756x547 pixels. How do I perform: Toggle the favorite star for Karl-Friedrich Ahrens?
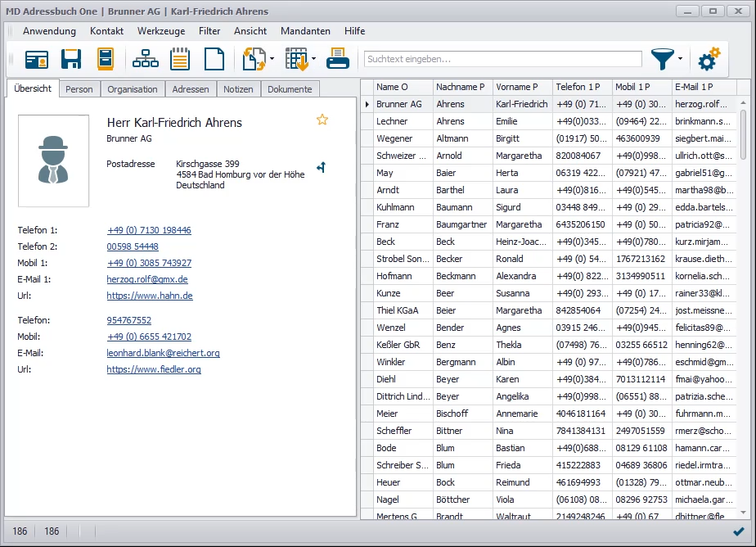(322, 120)
